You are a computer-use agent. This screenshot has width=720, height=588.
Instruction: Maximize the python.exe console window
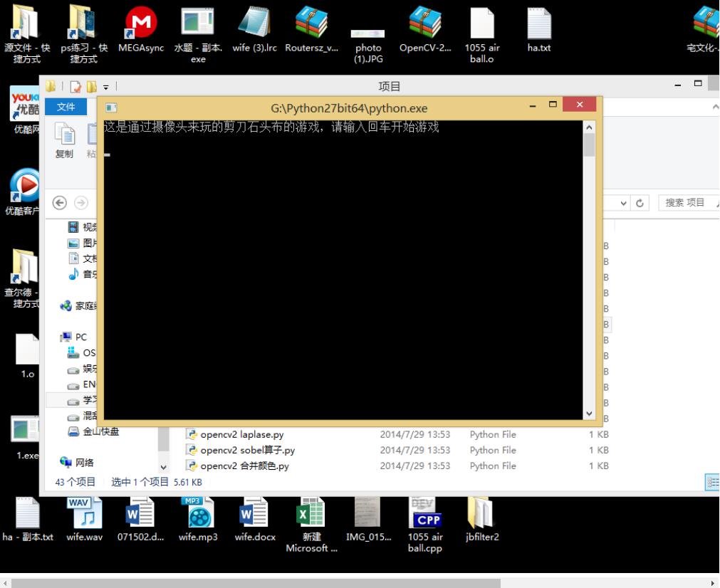pyautogui.click(x=553, y=105)
